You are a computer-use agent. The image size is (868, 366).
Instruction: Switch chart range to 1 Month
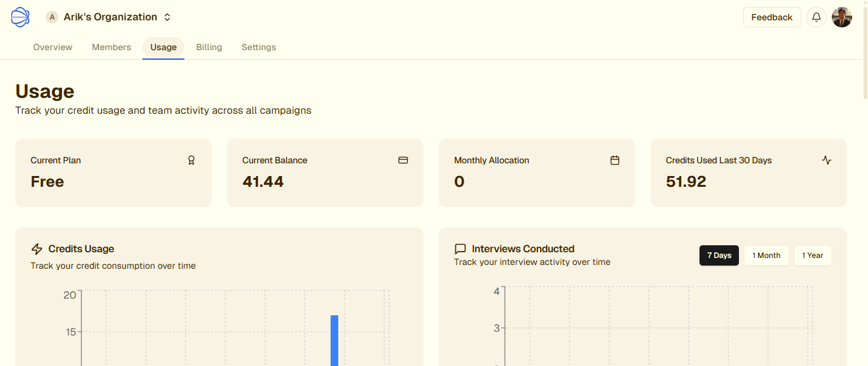point(766,255)
